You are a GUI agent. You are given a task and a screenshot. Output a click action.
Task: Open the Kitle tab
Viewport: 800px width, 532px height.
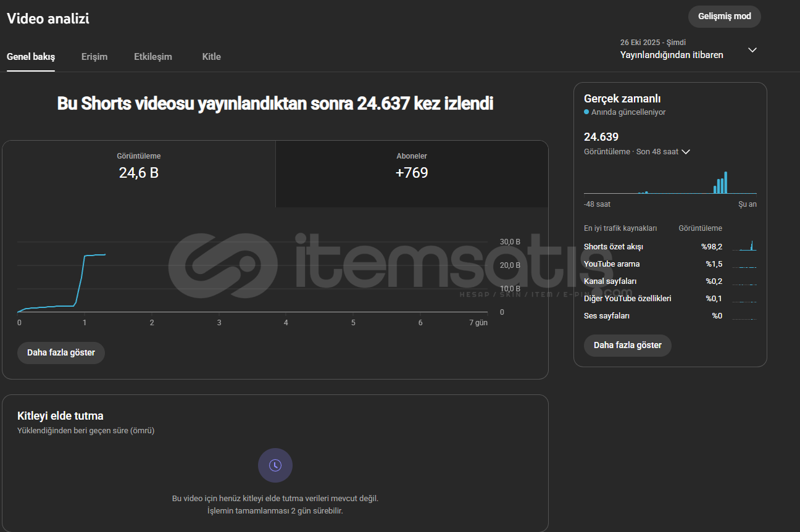(x=211, y=57)
